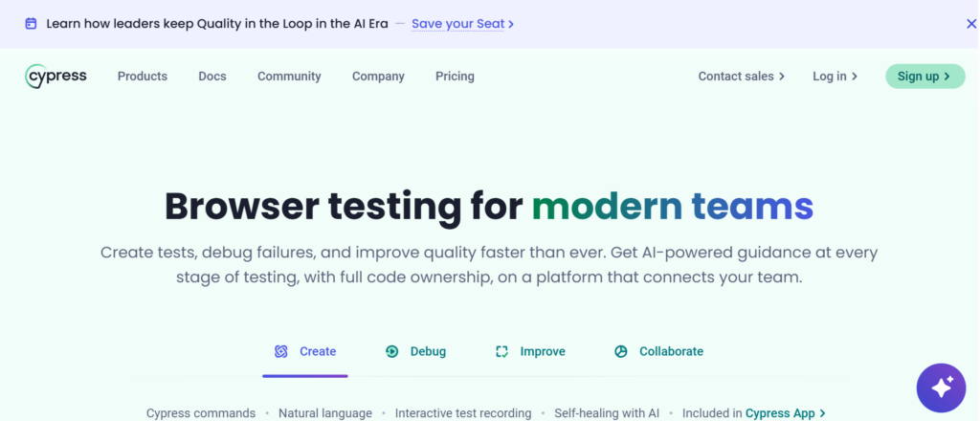
Task: Go to Docs in the navigation
Action: pos(212,77)
